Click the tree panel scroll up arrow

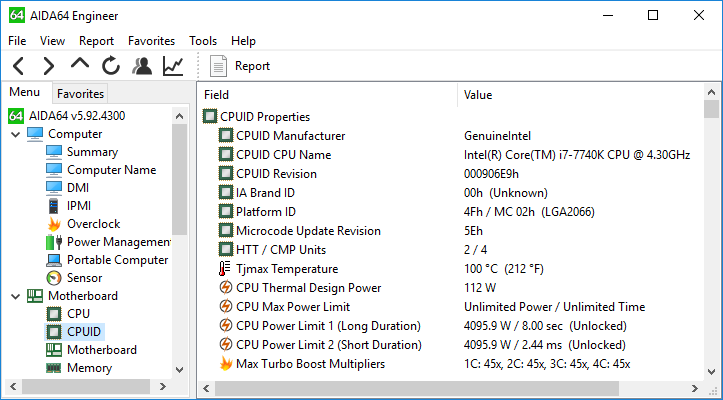(x=180, y=116)
